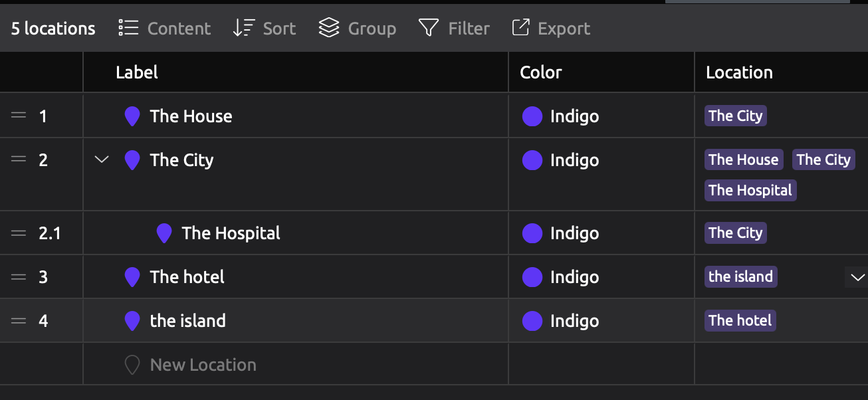
Task: Click the pin icon beside The Hospital
Action: pyautogui.click(x=164, y=233)
